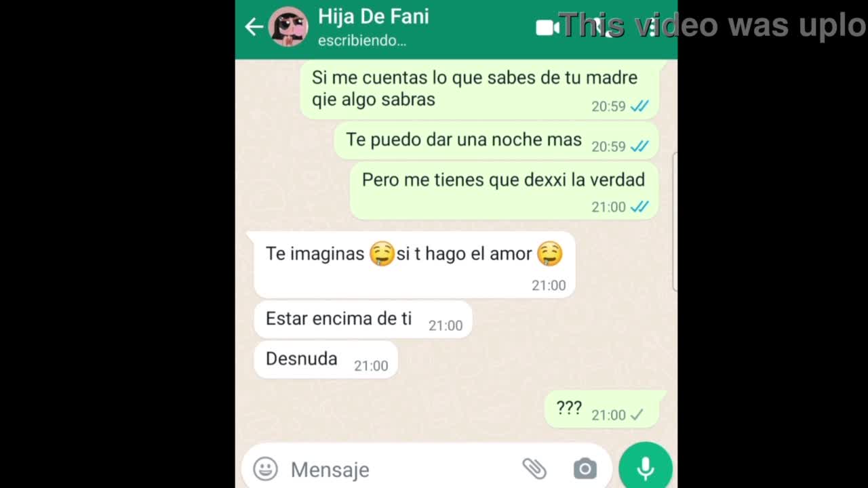Select the received "Estar encima de ti" message
Screen dimensions: 868x488
(x=363, y=319)
